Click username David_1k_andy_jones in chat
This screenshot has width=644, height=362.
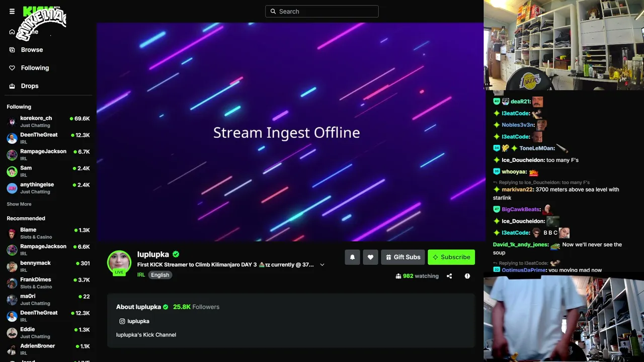520,245
